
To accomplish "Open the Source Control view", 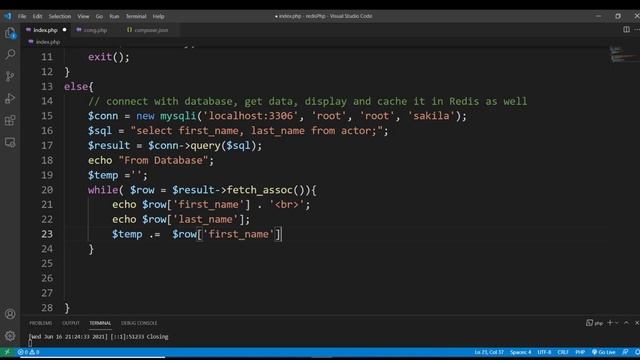I will click(10, 76).
